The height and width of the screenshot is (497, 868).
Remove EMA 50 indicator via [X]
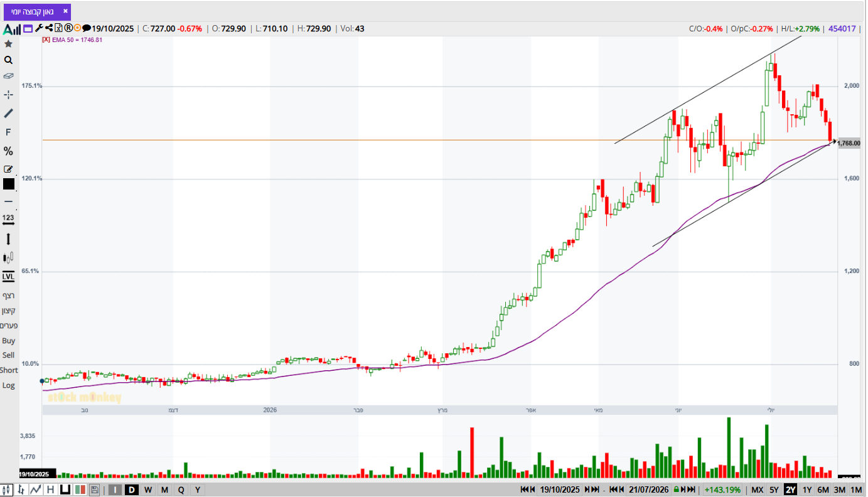[46, 40]
